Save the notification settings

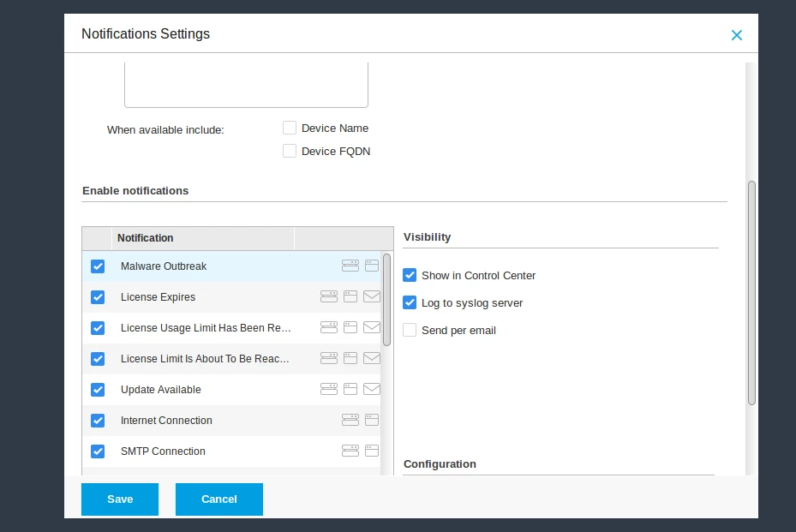[x=120, y=499]
